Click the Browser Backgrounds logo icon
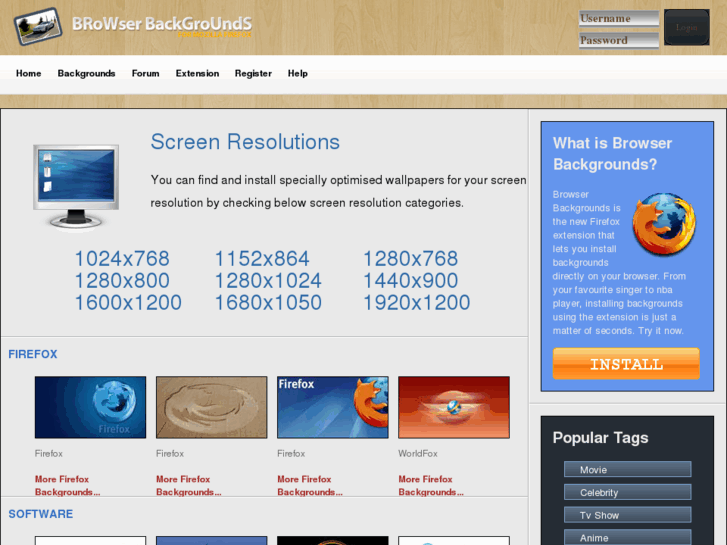Image resolution: width=727 pixels, height=545 pixels. (x=38, y=26)
